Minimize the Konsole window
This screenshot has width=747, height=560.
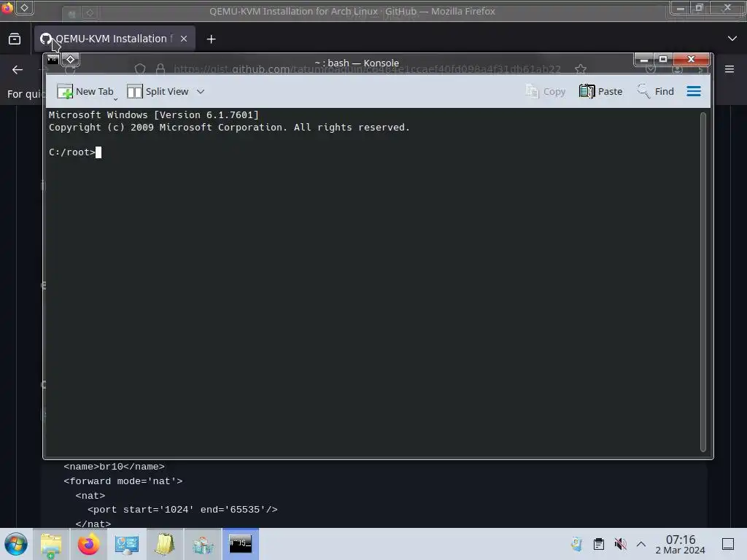(643, 60)
